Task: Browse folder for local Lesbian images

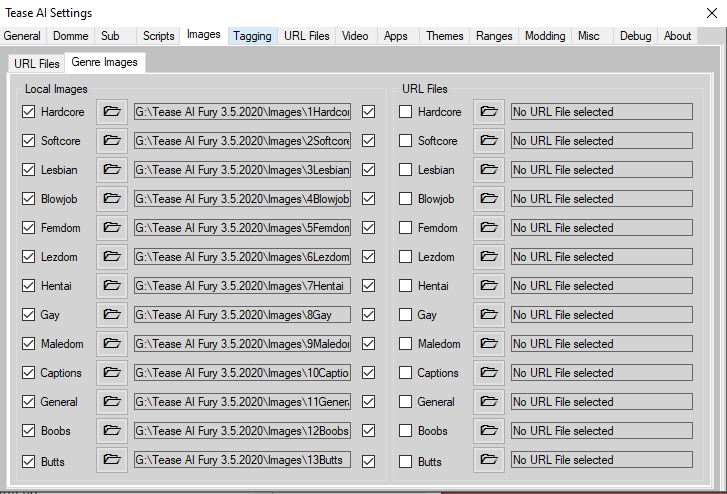Action: point(112,170)
